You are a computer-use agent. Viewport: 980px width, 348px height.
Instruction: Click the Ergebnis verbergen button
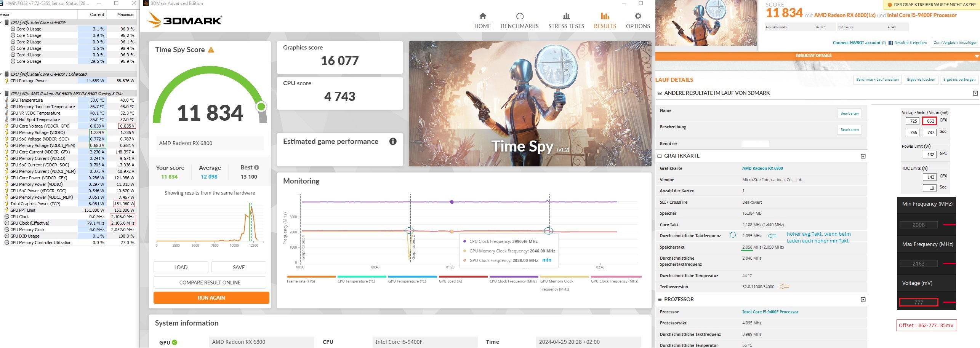click(959, 80)
